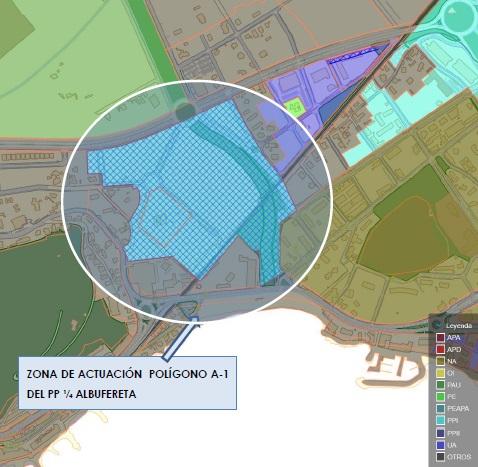Select the NA olive legend swatch

tap(440, 361)
